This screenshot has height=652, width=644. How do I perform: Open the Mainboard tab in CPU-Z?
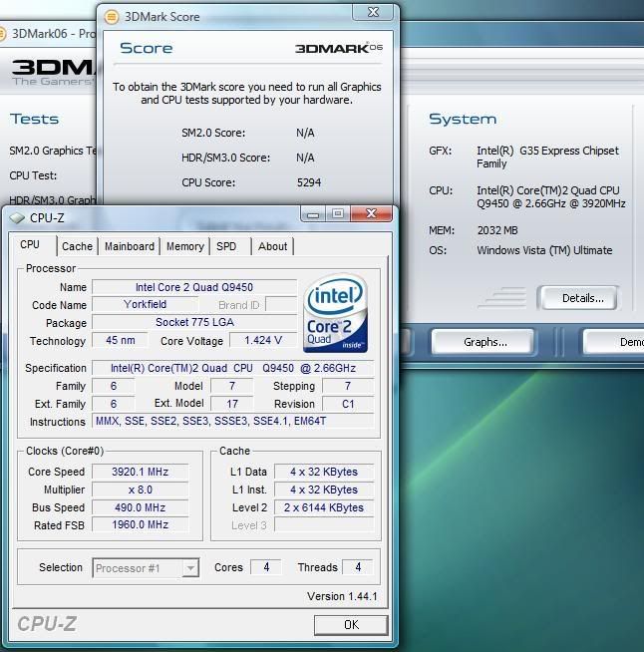130,246
